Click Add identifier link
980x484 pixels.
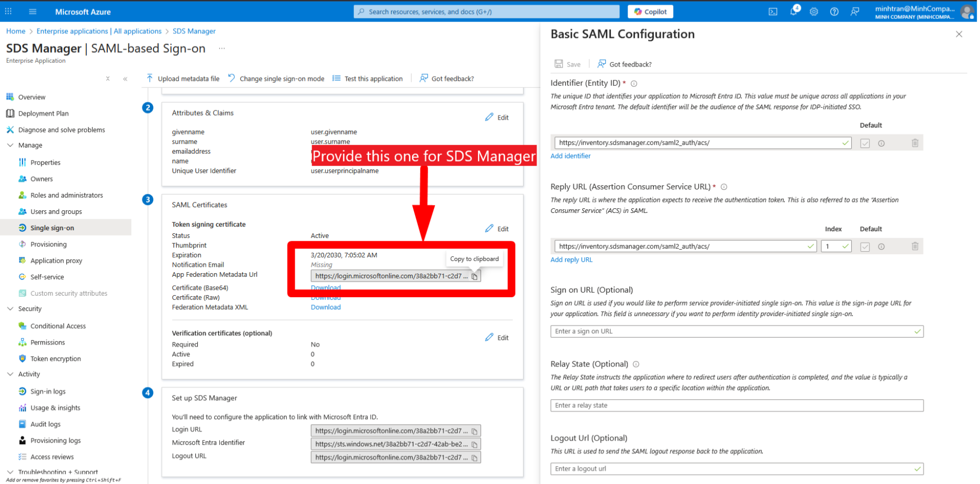(571, 156)
